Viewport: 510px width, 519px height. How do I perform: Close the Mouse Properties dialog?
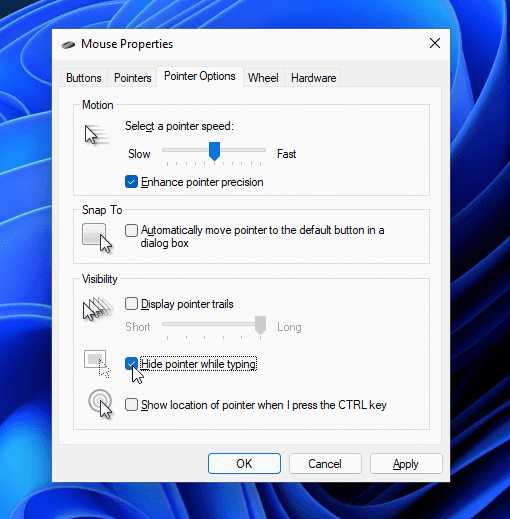[435, 43]
